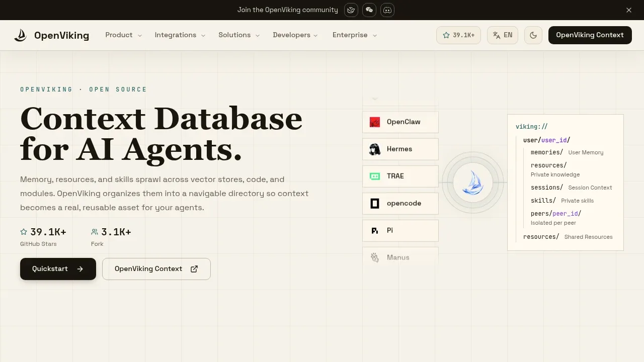Toggle dark mode with moon icon
The image size is (644, 362).
pyautogui.click(x=533, y=35)
